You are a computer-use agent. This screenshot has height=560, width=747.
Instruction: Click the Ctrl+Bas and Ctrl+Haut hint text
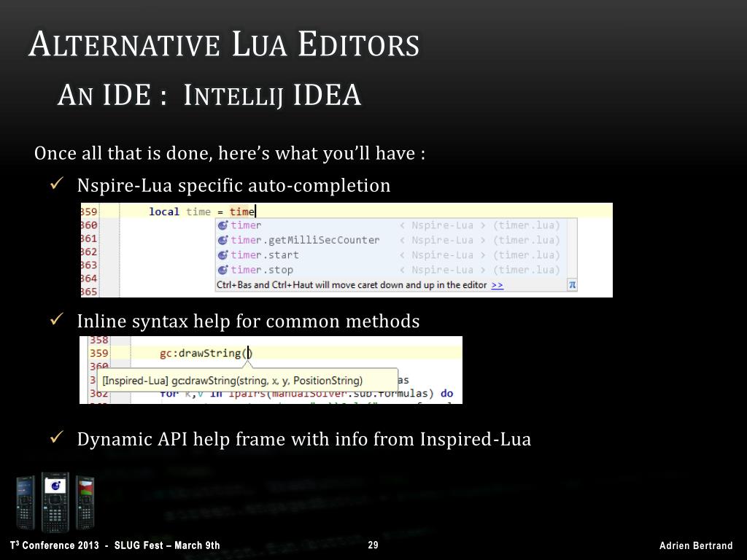(352, 285)
